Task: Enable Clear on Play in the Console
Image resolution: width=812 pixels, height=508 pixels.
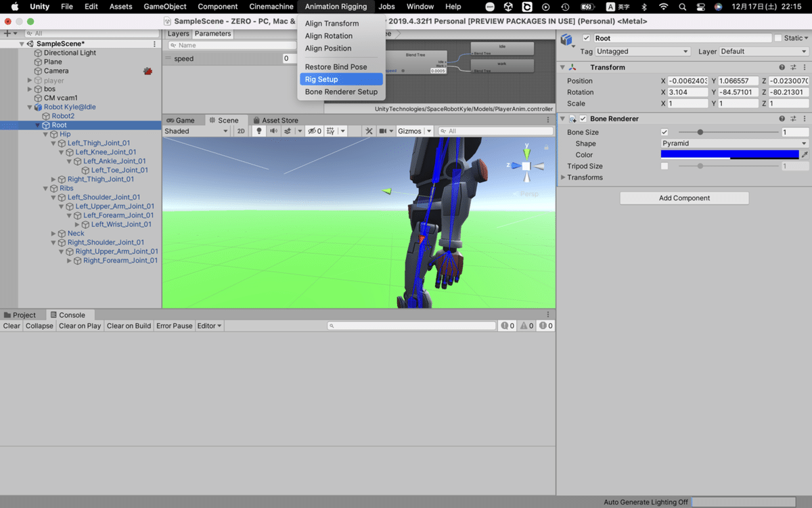Action: point(79,326)
